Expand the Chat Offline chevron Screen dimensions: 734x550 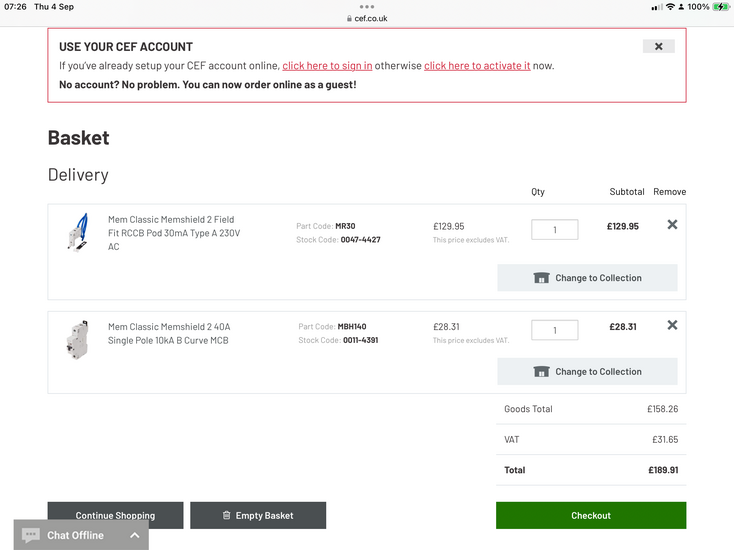pos(134,535)
